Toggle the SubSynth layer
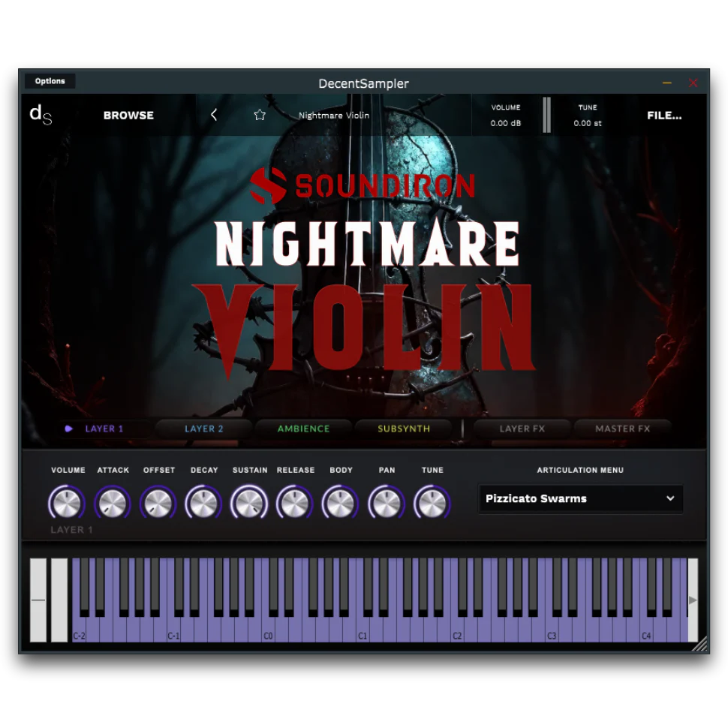This screenshot has height=728, width=728. coord(403,429)
